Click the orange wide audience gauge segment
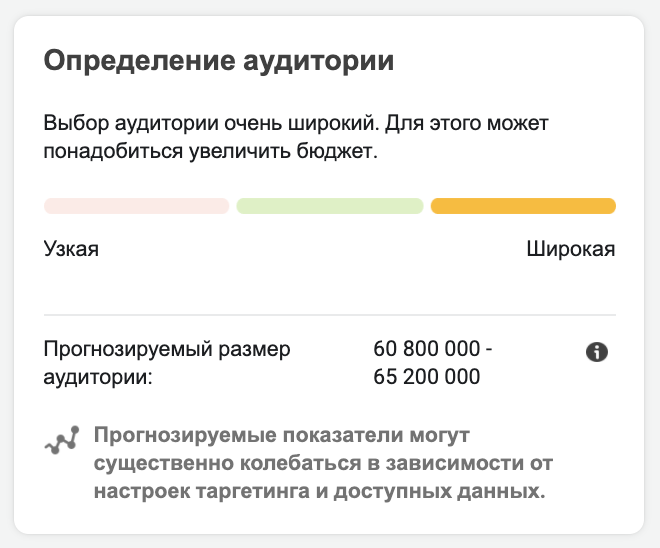Image resolution: width=660 pixels, height=548 pixels. coord(523,206)
